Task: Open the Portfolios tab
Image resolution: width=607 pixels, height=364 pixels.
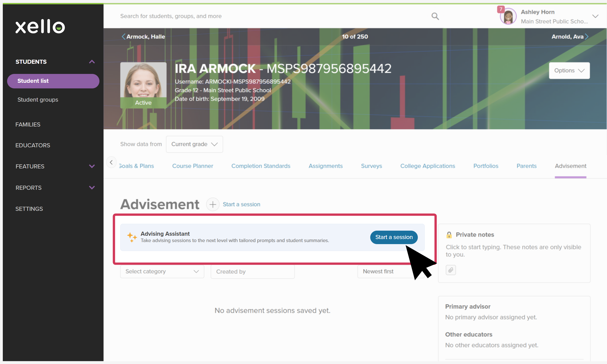Action: pos(486,166)
